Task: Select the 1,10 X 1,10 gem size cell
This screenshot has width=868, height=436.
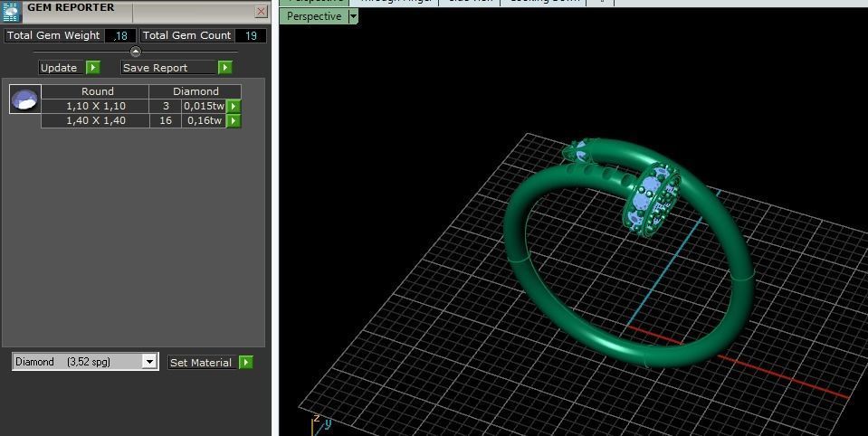Action: click(95, 106)
